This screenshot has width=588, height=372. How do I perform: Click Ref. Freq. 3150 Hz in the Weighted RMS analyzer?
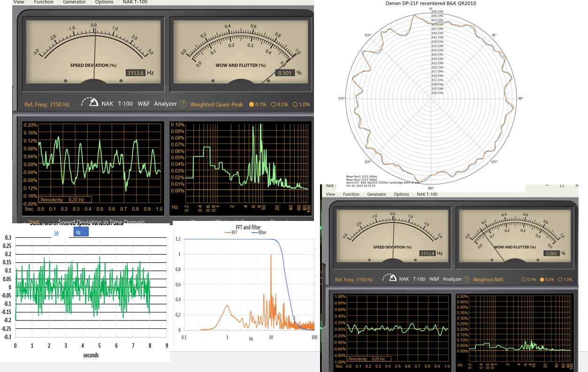354,280
